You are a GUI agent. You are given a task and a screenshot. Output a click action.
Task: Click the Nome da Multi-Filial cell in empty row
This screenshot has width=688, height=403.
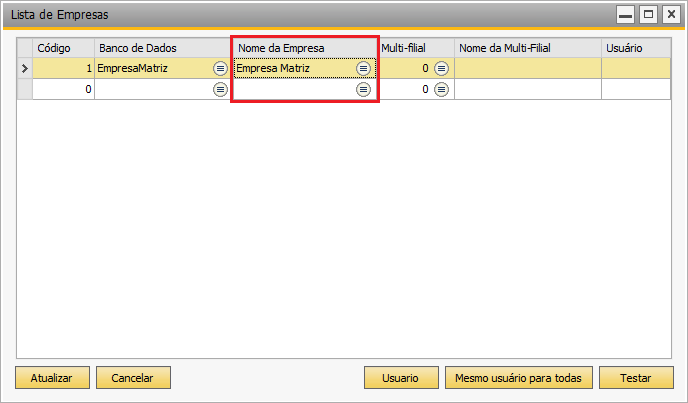(528, 90)
